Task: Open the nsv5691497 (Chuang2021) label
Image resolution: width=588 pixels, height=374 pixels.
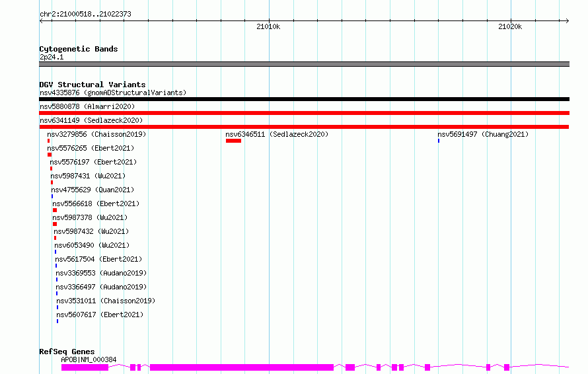Action: point(483,134)
